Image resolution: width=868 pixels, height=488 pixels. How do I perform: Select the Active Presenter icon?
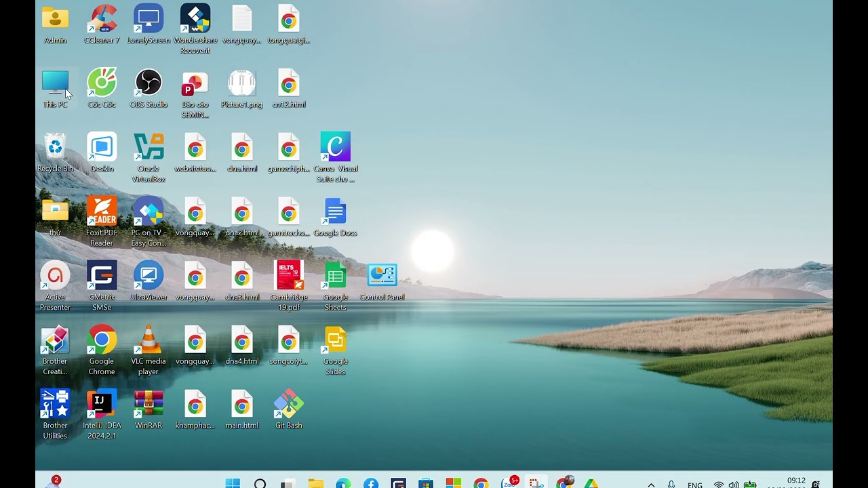tap(55, 286)
